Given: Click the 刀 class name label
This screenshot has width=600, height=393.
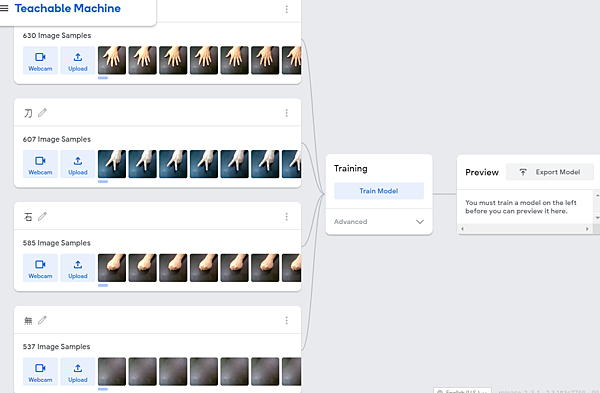Looking at the screenshot, I should pyautogui.click(x=28, y=113).
